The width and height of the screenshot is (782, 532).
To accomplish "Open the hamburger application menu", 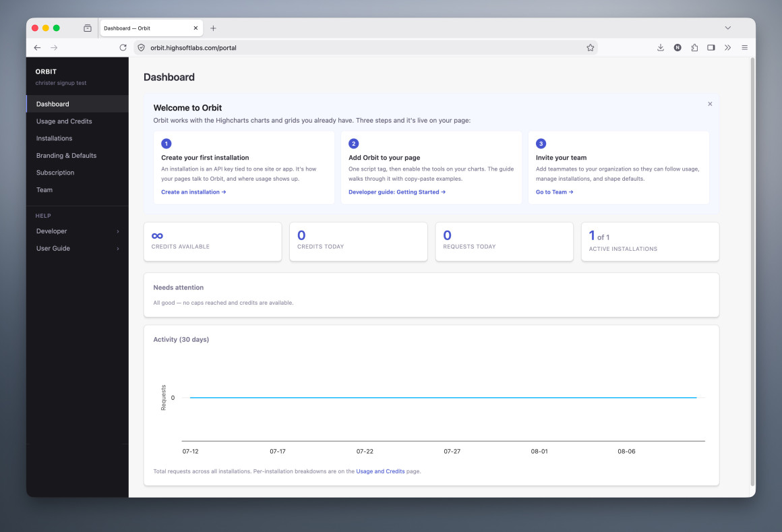I will pos(745,48).
